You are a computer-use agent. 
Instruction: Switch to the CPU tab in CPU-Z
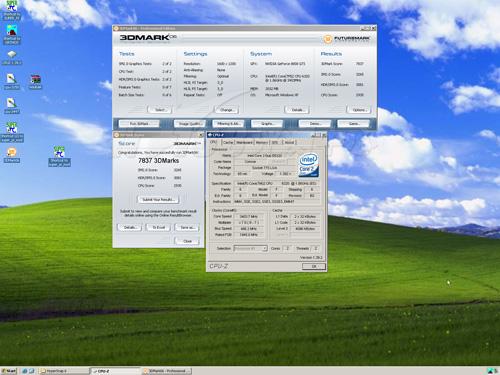click(x=214, y=142)
